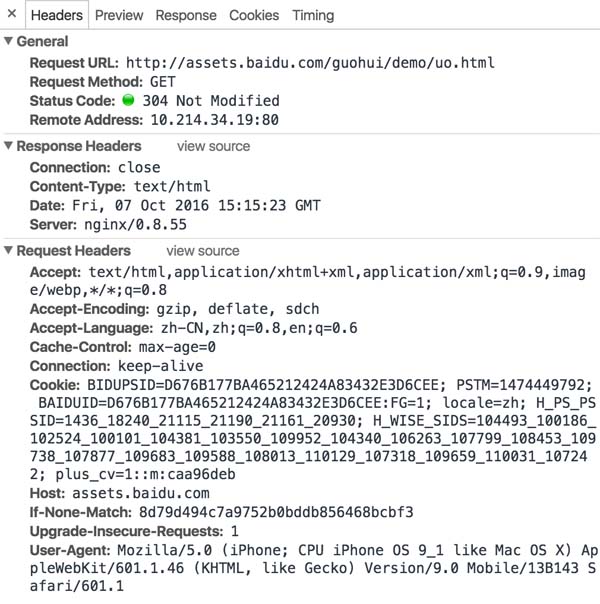The height and width of the screenshot is (604, 600).
Task: Select the Request URL value
Action: pyautogui.click(x=310, y=63)
